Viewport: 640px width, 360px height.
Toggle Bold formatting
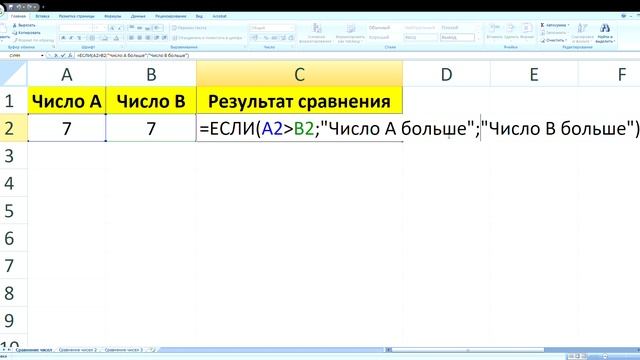tap(63, 38)
